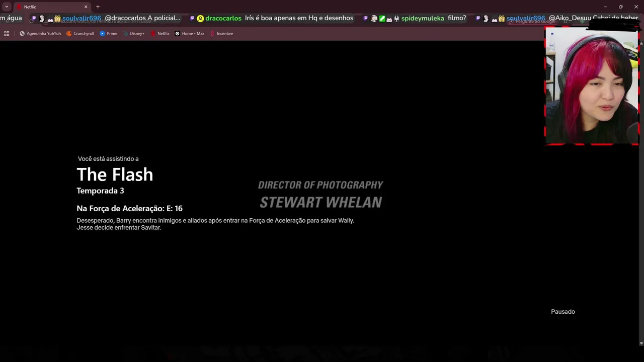Click the scrollbar down arrow
The height and width of the screenshot is (362, 644).
point(641,343)
